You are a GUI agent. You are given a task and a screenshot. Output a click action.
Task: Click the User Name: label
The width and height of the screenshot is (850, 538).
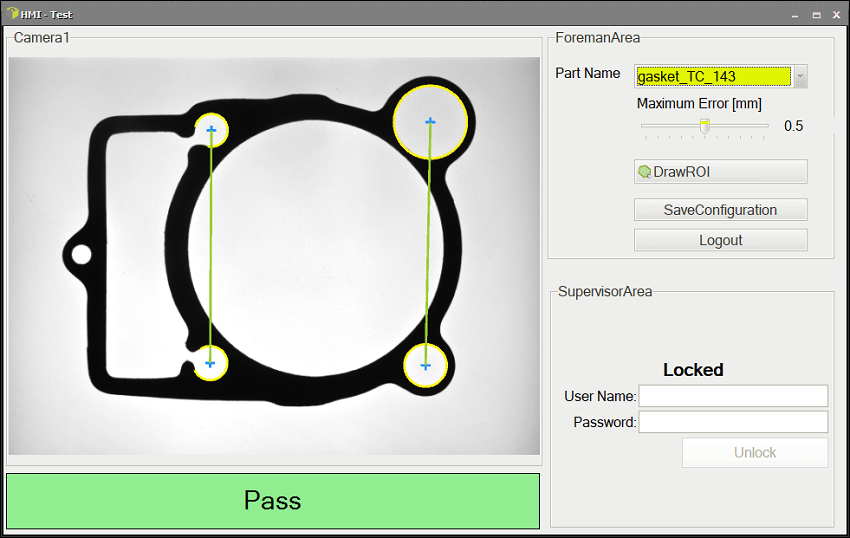tap(600, 396)
